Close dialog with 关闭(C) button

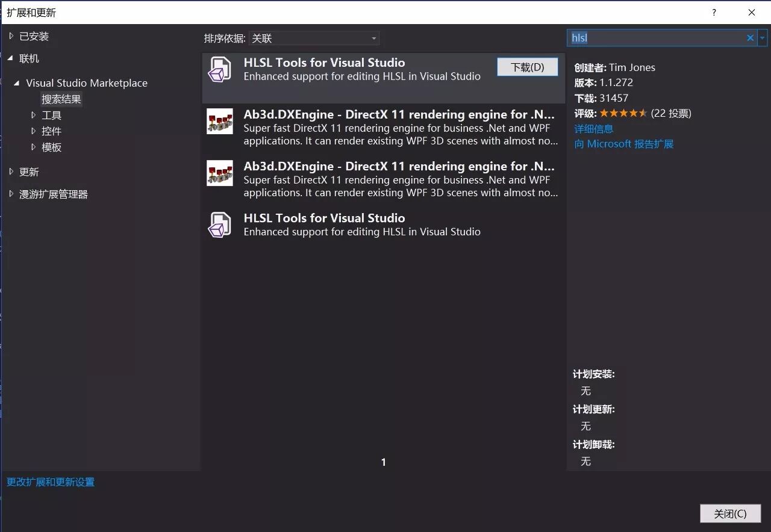731,513
